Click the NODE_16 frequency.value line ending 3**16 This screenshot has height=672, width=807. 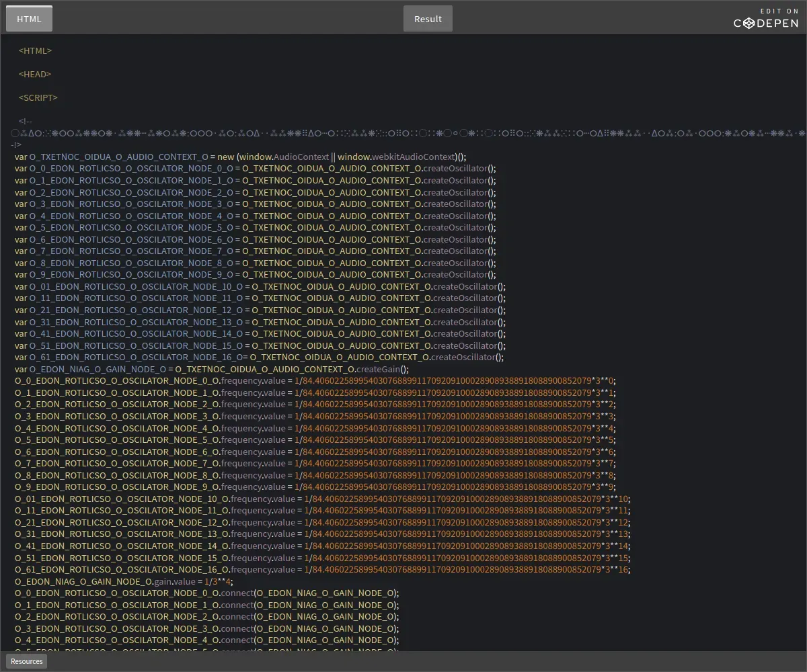coord(323,569)
